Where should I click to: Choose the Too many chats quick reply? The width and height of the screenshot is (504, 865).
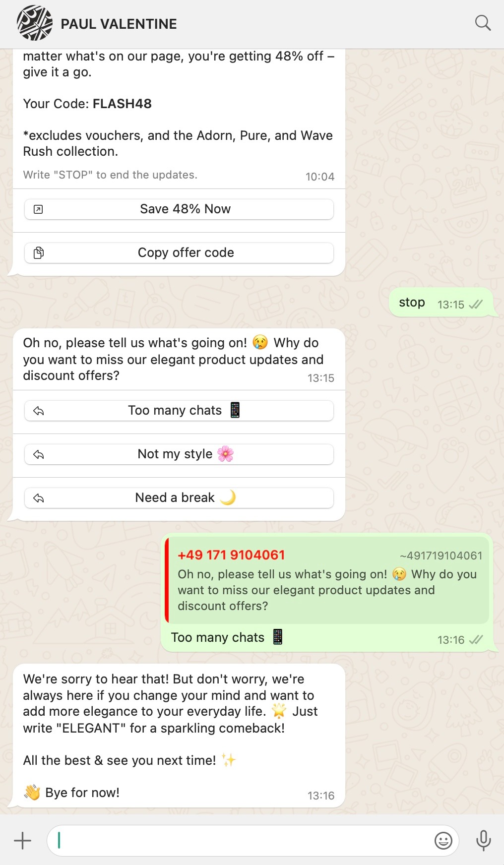pos(179,410)
